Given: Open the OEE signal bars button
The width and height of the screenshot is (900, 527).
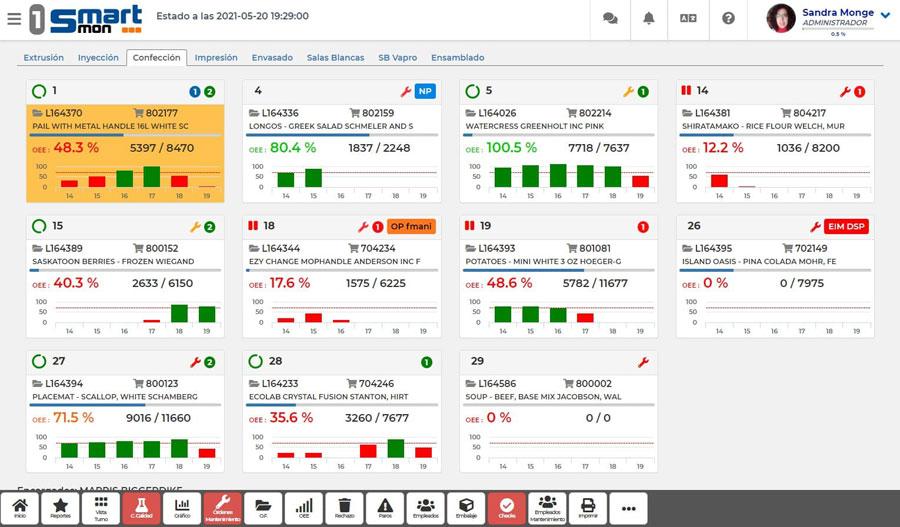Looking at the screenshot, I should tap(304, 508).
